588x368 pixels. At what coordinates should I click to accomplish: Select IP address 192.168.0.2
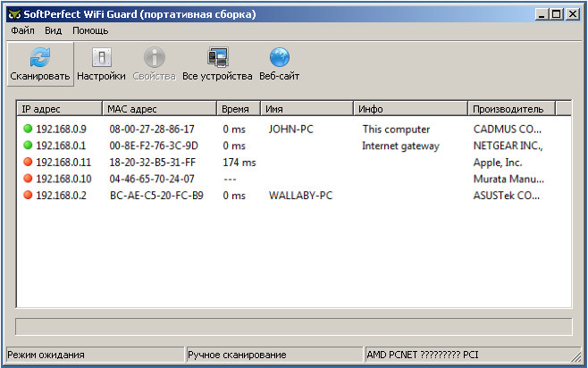(61, 196)
